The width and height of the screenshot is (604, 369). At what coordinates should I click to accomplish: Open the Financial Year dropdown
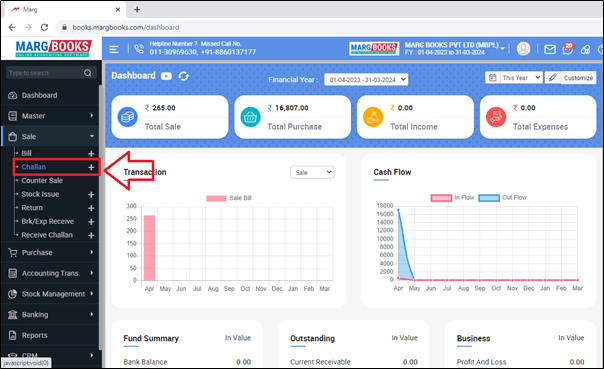[366, 80]
